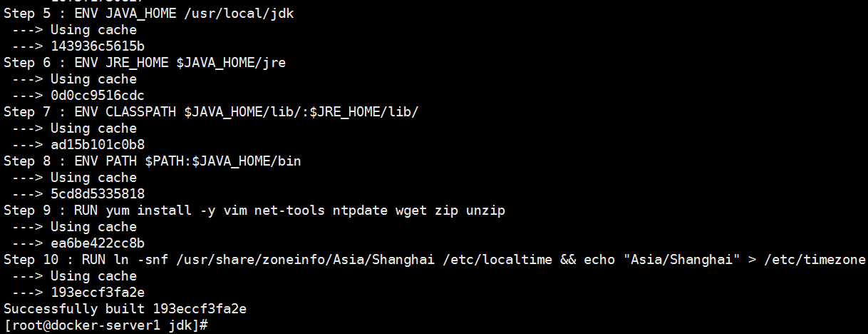Viewport: 868px width, 334px height.
Task: Click the Step 8 ENV PATH line
Action: tap(153, 161)
